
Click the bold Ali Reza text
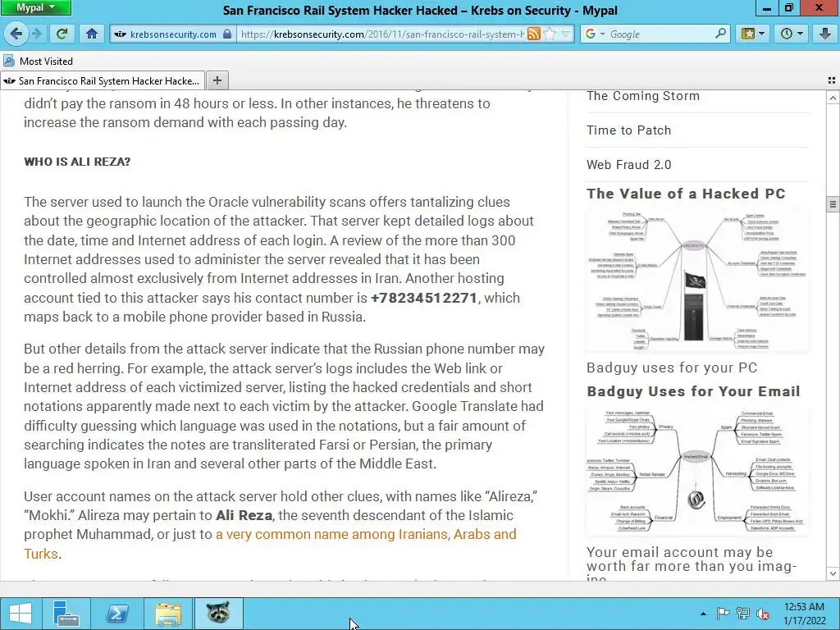coord(244,515)
